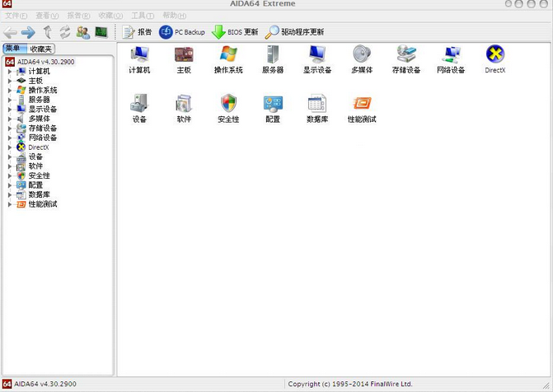The height and width of the screenshot is (392, 553).
Task: Open the 软件 software icon in main pane
Action: (x=184, y=108)
